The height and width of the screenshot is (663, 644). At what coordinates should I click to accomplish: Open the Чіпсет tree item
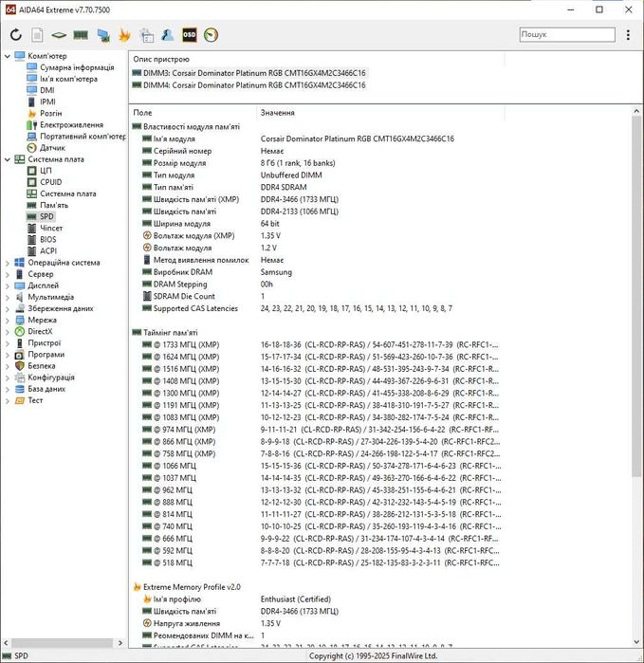click(51, 228)
